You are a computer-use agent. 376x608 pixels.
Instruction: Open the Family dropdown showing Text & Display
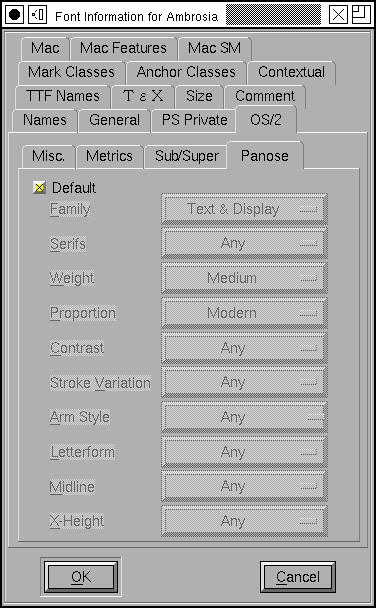point(244,209)
